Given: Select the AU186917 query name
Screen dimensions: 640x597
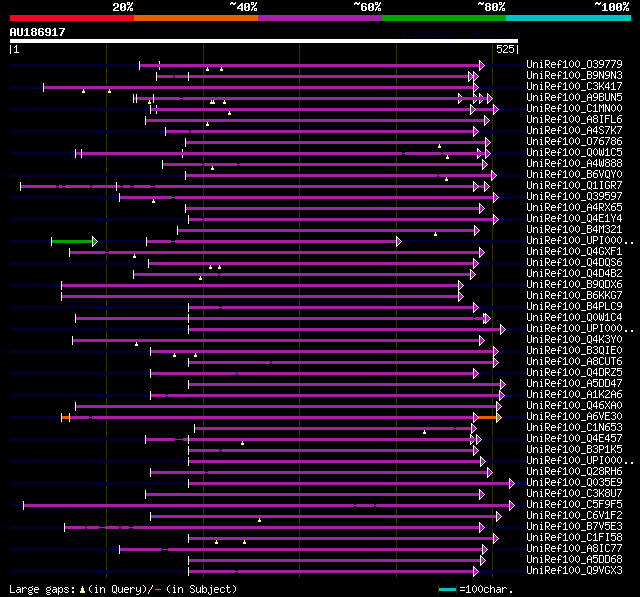Looking at the screenshot, I should pos(38,32).
